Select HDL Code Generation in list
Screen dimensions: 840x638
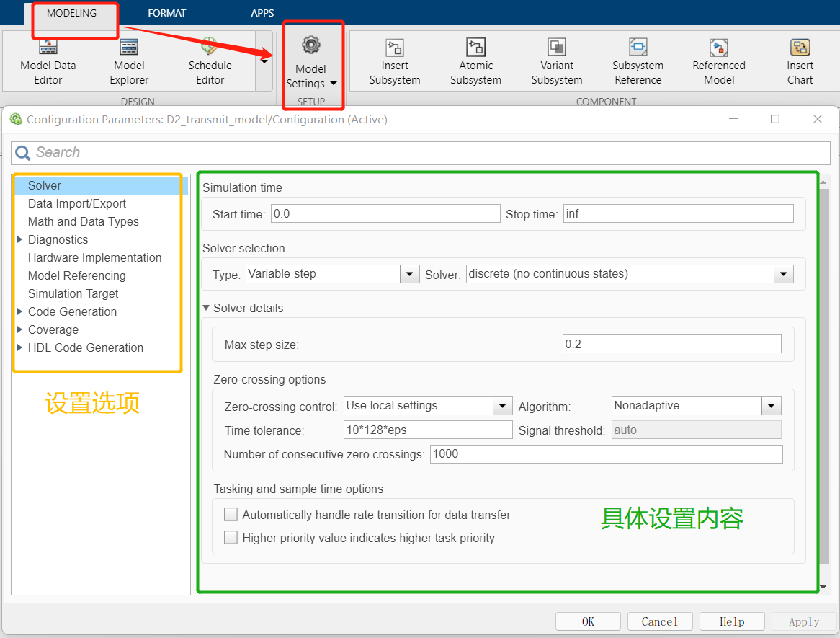point(86,347)
